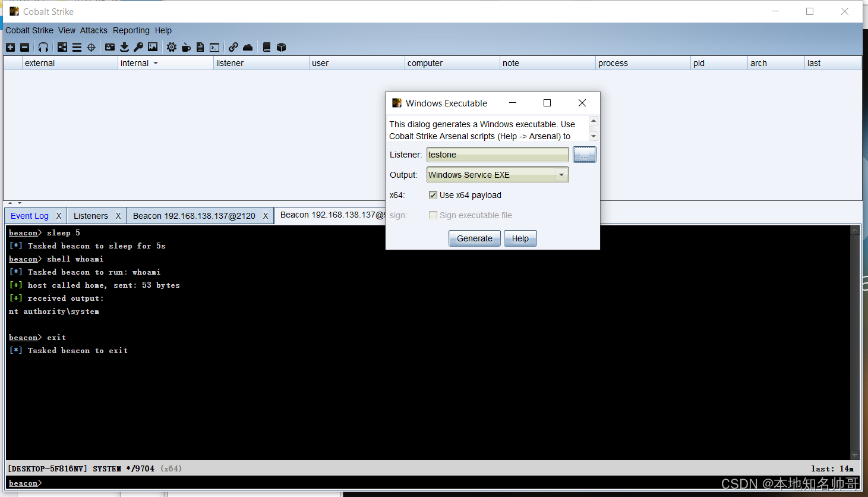
Task: Sort by the process column header
Action: 643,63
